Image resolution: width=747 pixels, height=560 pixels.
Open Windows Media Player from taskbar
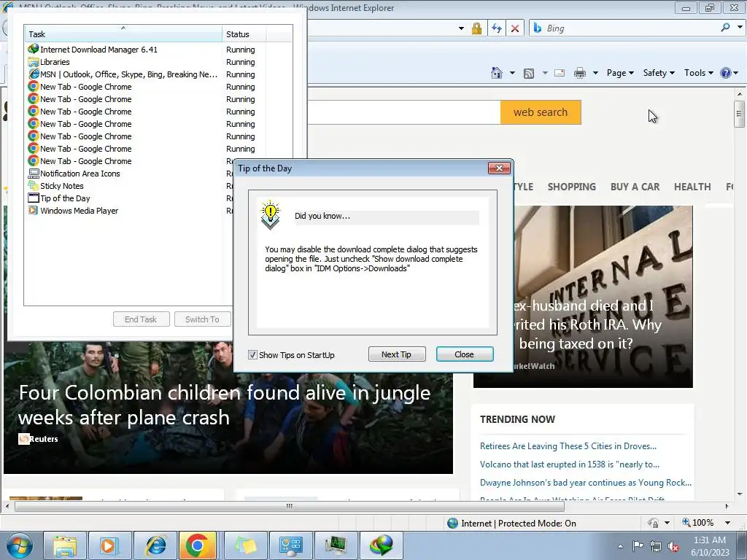[109, 545]
